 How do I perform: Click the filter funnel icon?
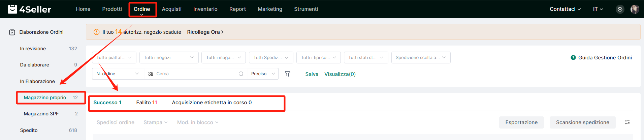287,74
